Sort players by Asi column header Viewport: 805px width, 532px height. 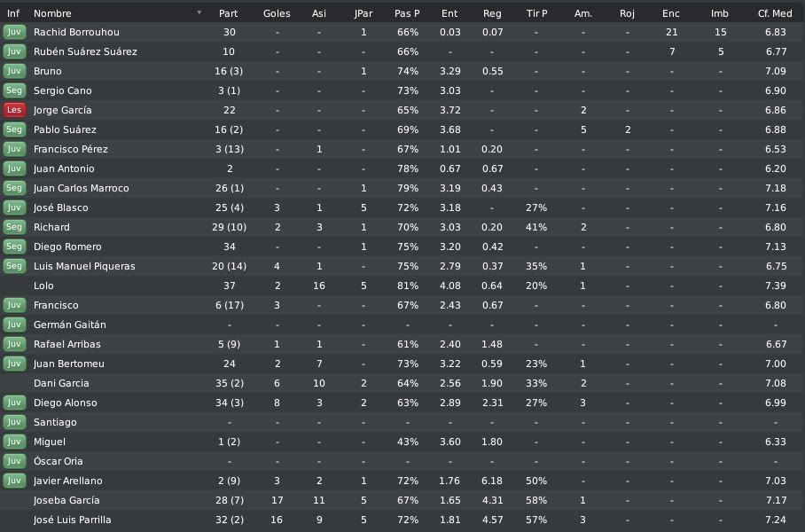[x=319, y=13]
